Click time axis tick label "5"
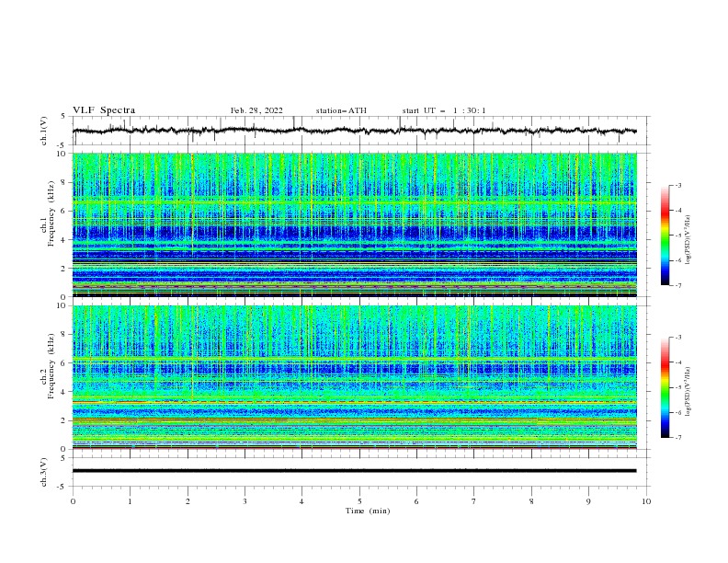The width and height of the screenshot is (728, 563). (x=359, y=501)
